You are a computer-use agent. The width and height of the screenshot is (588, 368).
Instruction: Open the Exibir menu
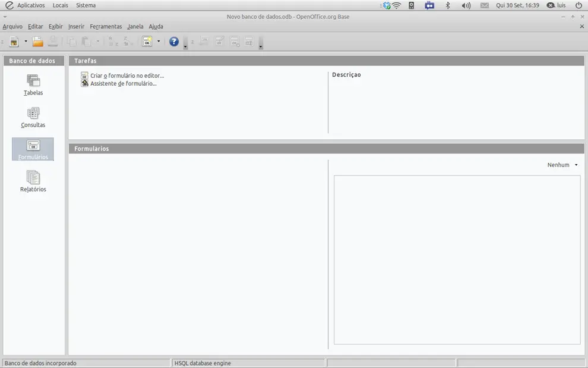tap(55, 26)
